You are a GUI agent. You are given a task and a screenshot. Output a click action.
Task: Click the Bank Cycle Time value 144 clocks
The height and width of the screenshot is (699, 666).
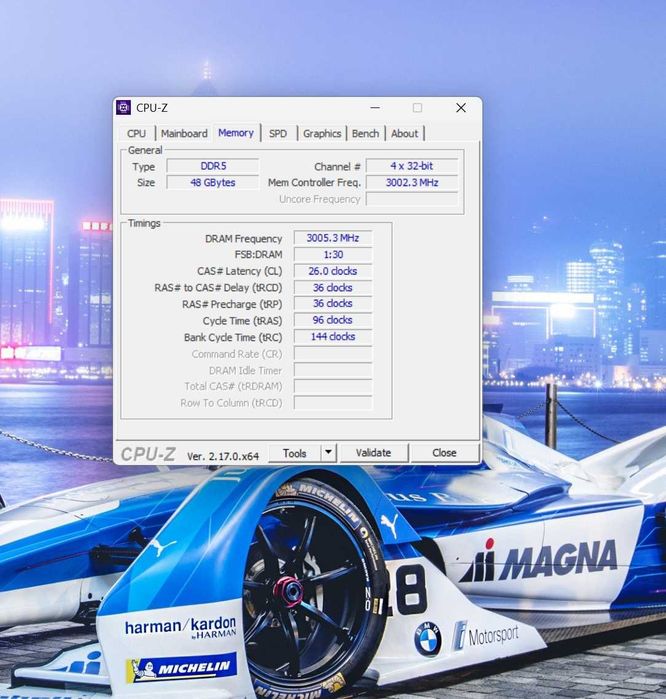tap(333, 337)
